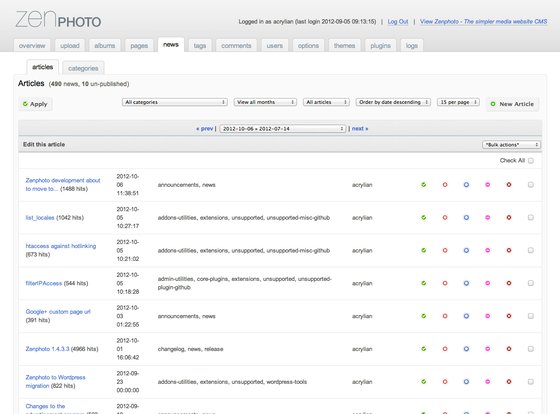Switch to the plugins tab

point(380,46)
